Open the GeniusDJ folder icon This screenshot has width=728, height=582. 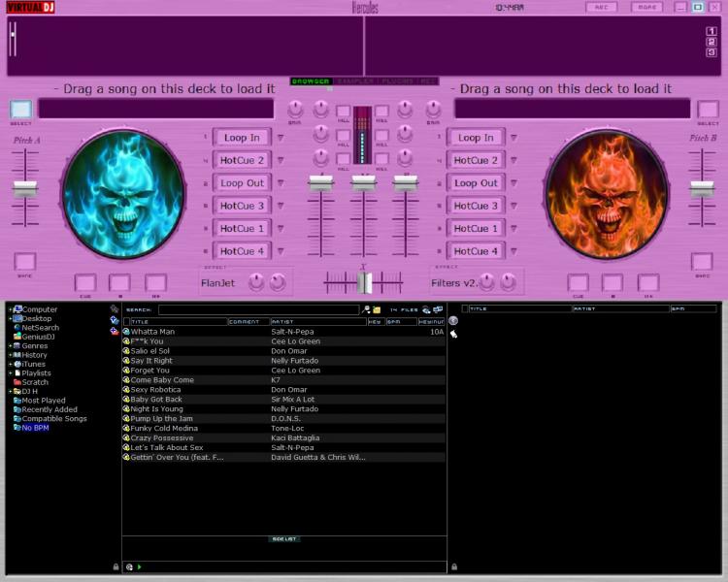click(17, 337)
